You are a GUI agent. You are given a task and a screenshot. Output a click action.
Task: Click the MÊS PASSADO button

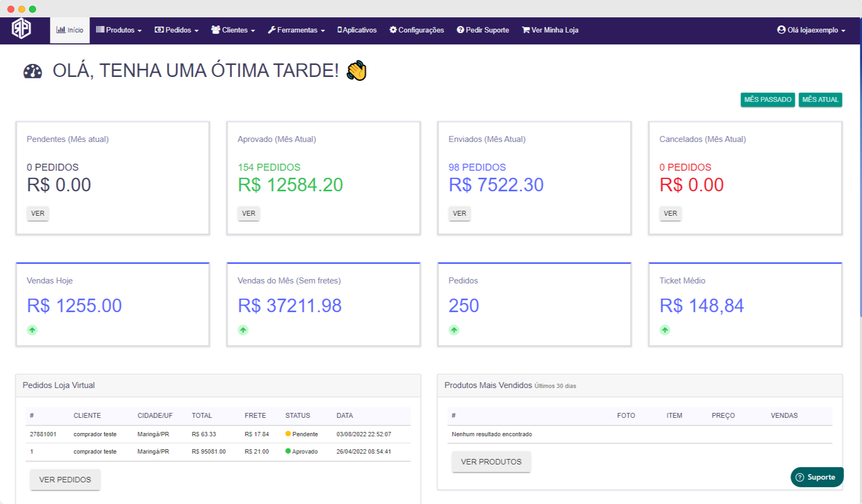coord(768,100)
